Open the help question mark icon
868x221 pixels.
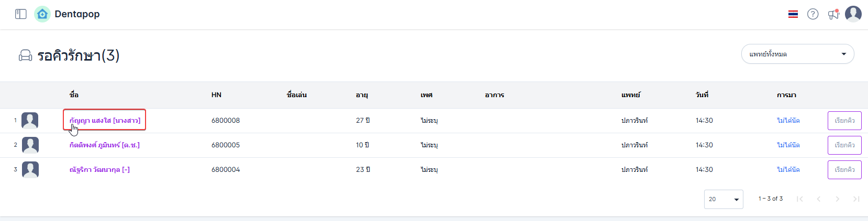pos(813,14)
